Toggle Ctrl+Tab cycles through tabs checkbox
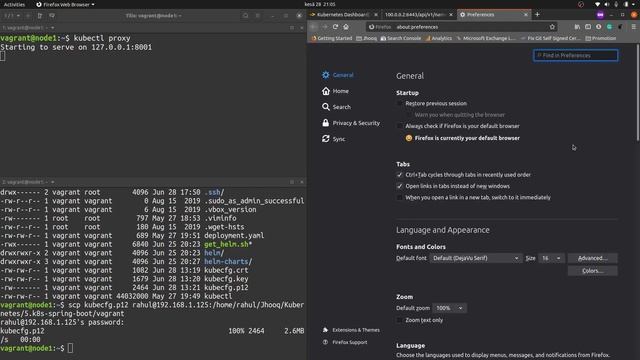Viewport: 640px width, 360px height. [x=400, y=175]
